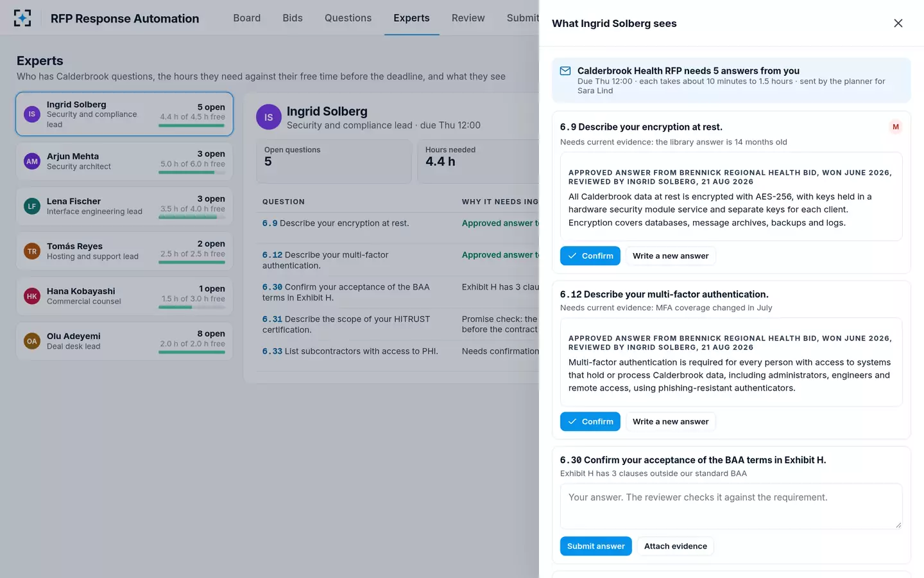Click the '5.0 h of 6.0 h free' text
Screen dimensions: 924x578
[x=193, y=164]
